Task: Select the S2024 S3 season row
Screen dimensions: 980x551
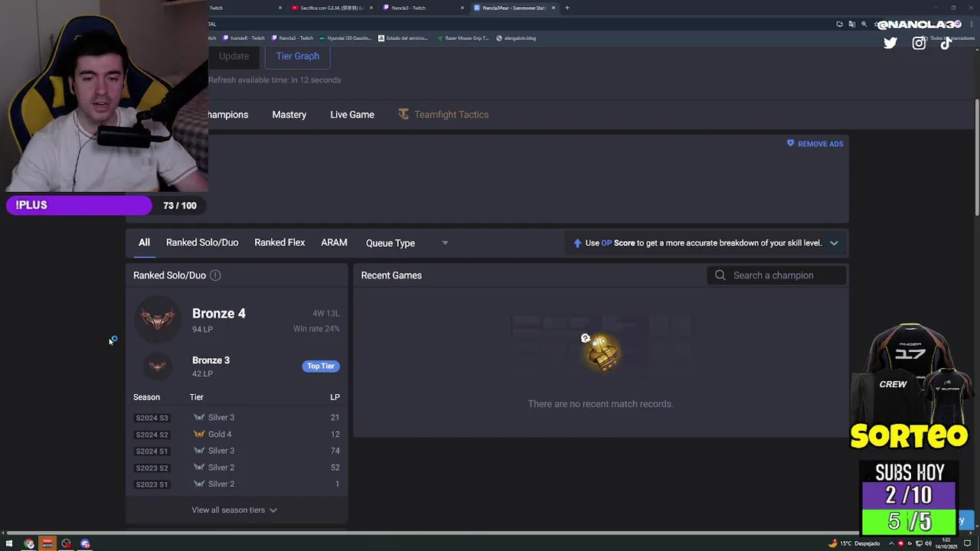Action: 237,418
